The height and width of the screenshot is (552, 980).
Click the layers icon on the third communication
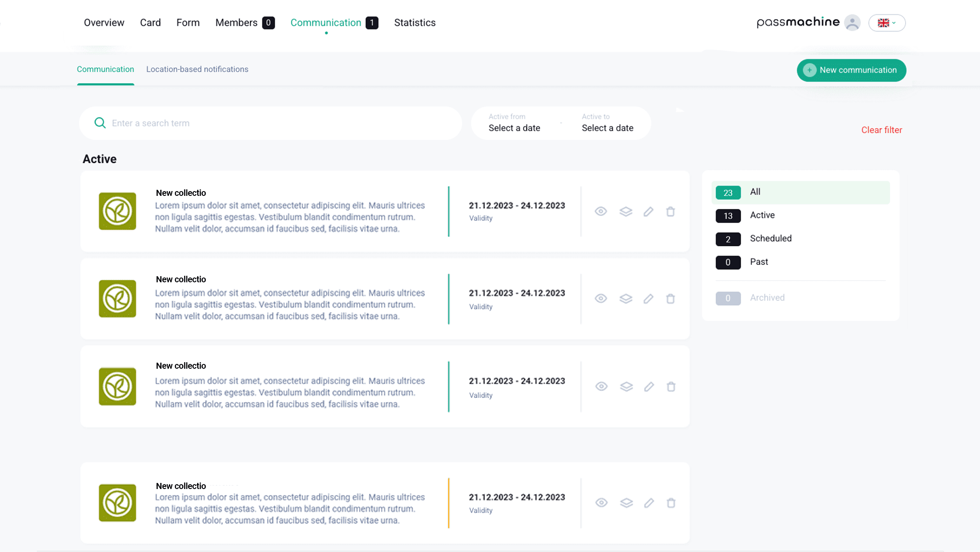point(626,387)
